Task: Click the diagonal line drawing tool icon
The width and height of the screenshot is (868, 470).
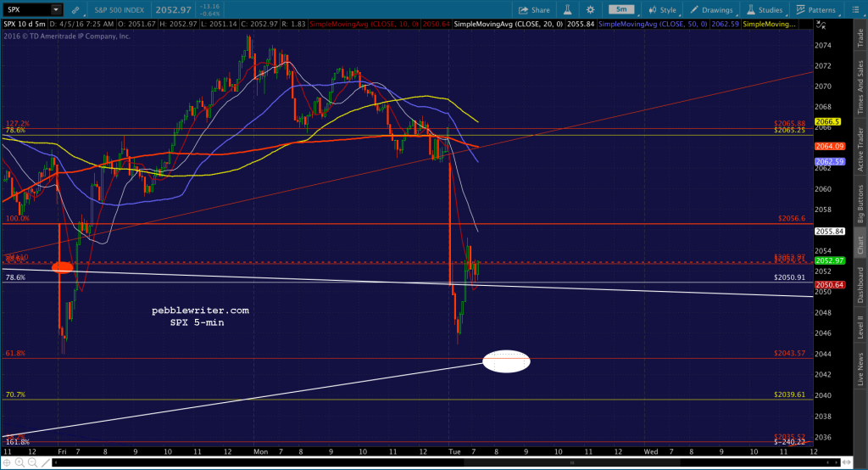Action: tap(46, 462)
